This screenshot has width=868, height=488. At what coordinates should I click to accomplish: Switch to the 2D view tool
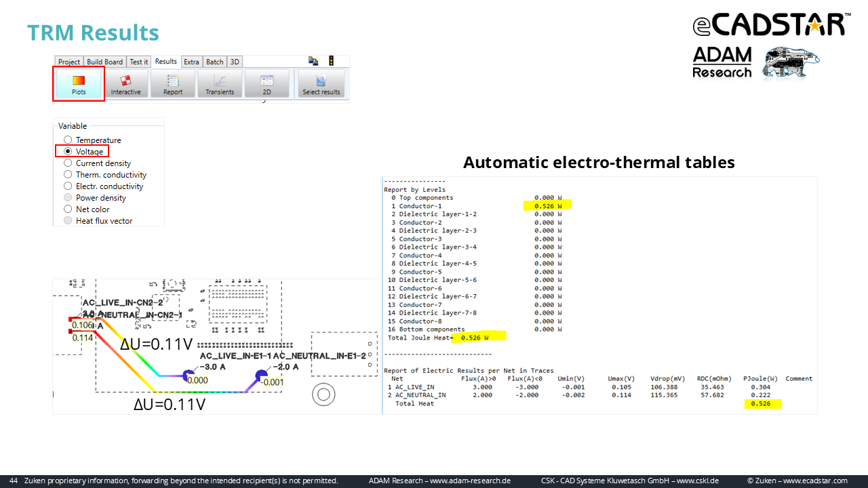(267, 83)
